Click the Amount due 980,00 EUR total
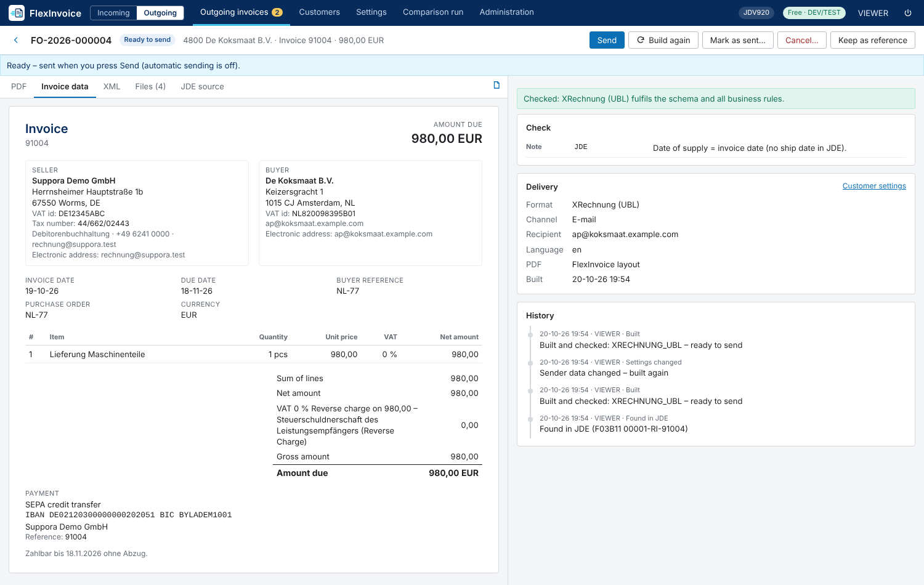 (x=377, y=473)
